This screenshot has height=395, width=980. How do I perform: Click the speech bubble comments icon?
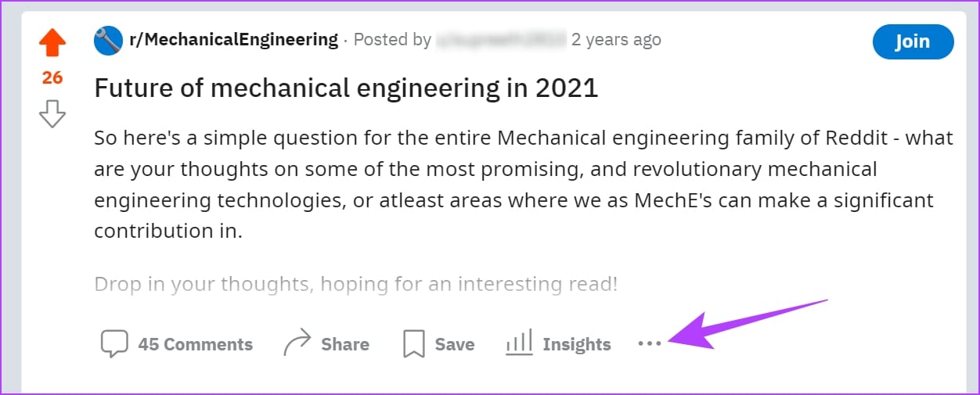point(114,344)
